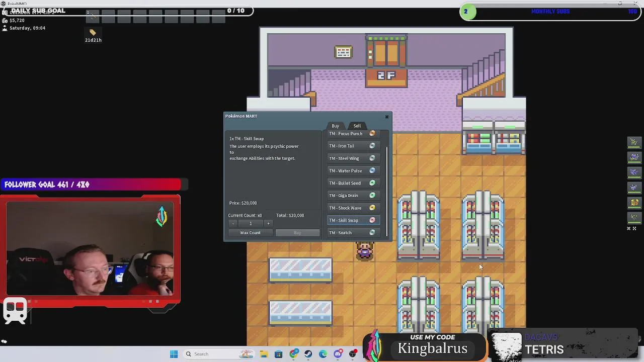
Task: Open Microsoft Store from the taskbar
Action: pos(279,354)
